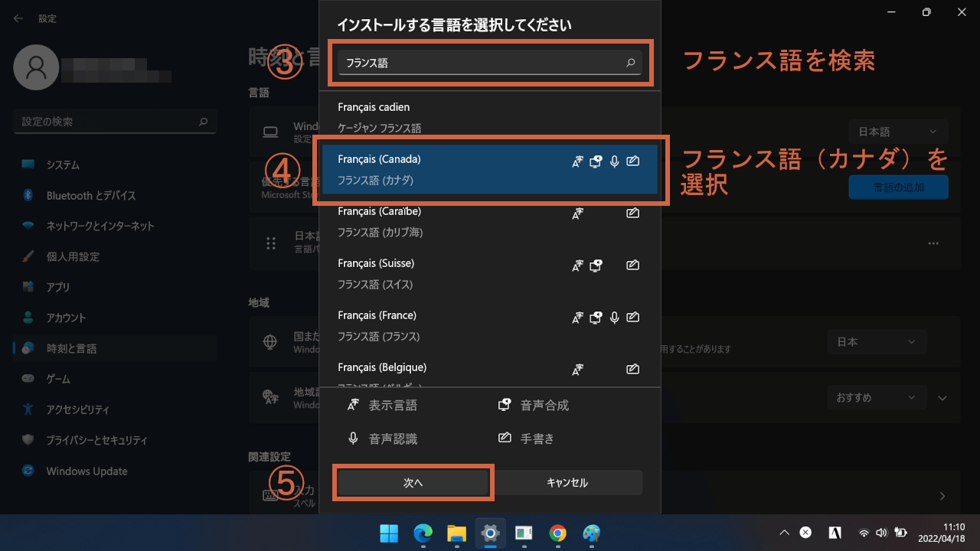The width and height of the screenshot is (980, 551).
Task: Click microphone icon on Français (France) row
Action: pyautogui.click(x=614, y=318)
